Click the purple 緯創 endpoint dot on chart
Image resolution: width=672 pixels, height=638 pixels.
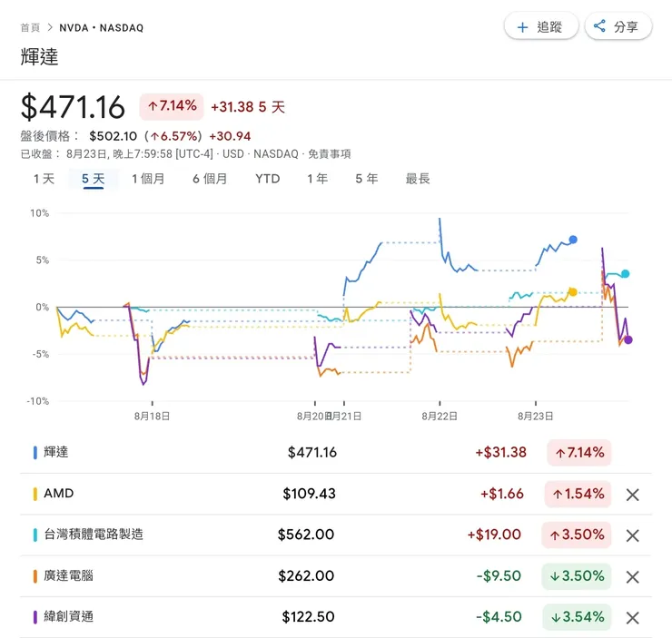(x=628, y=340)
